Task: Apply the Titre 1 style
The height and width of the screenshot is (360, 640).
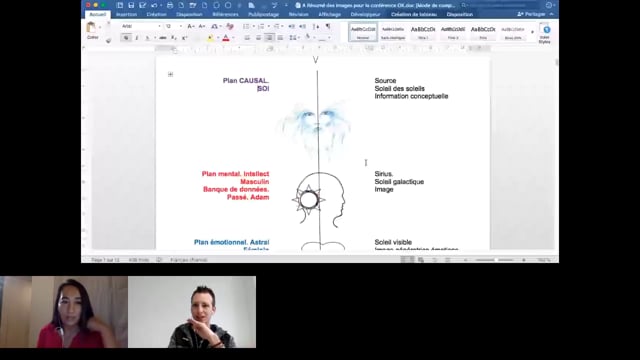Action: tap(423, 32)
